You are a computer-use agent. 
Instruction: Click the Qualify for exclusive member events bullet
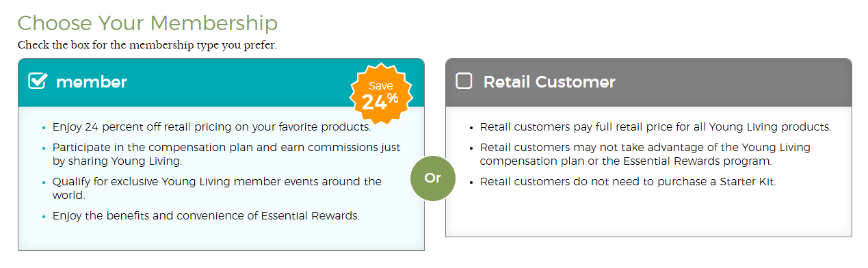pos(217,188)
